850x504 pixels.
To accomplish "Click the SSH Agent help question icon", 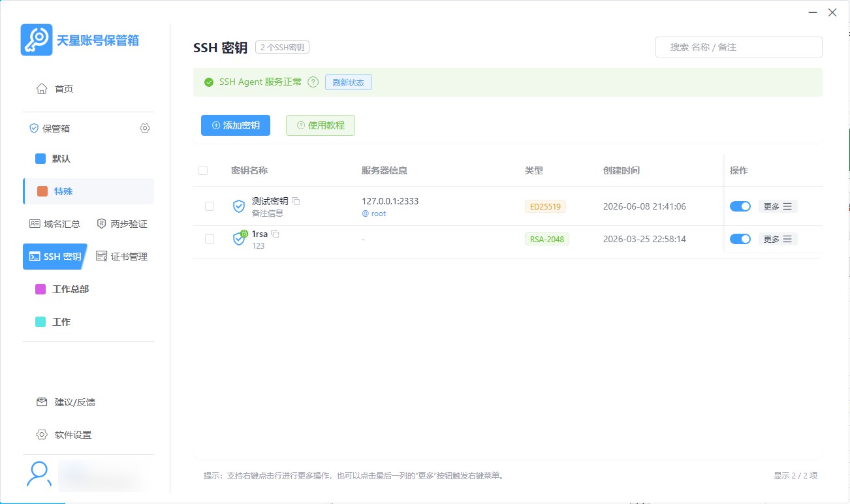I will (313, 82).
